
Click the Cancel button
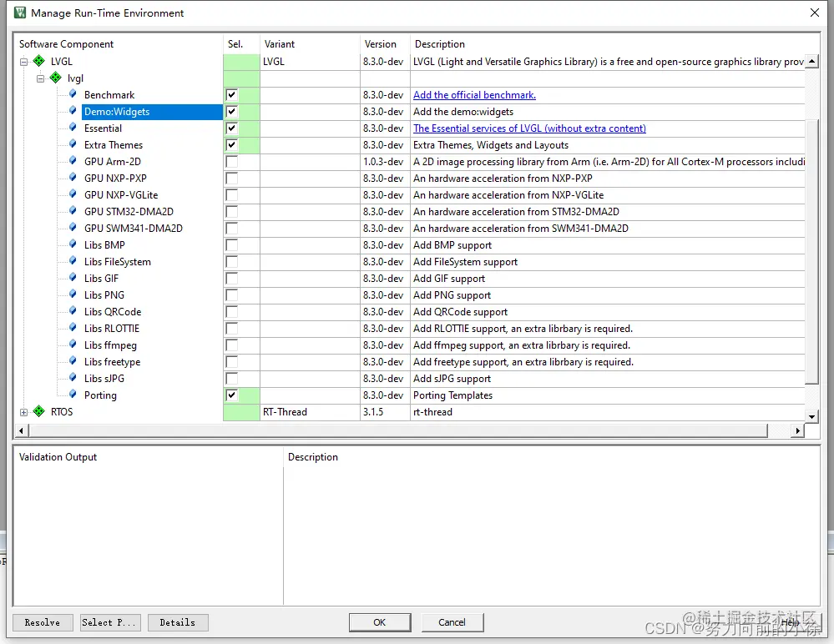[x=452, y=622]
